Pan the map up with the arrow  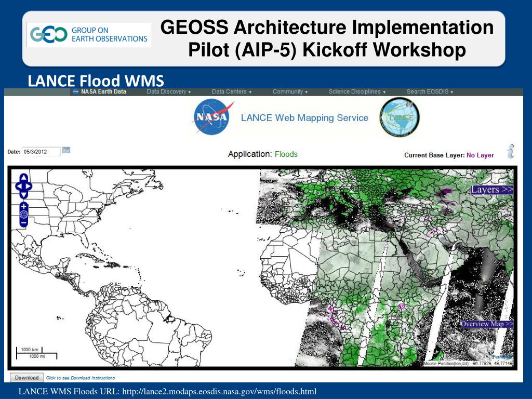click(23, 177)
